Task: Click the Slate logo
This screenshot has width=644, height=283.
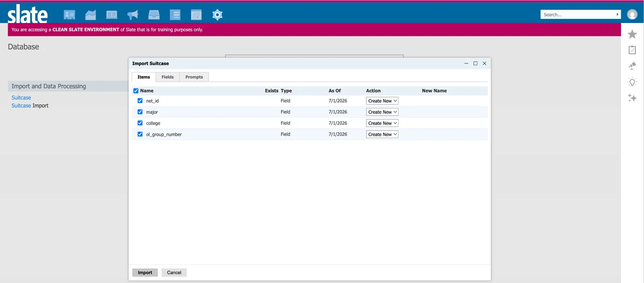Action: pos(27,15)
